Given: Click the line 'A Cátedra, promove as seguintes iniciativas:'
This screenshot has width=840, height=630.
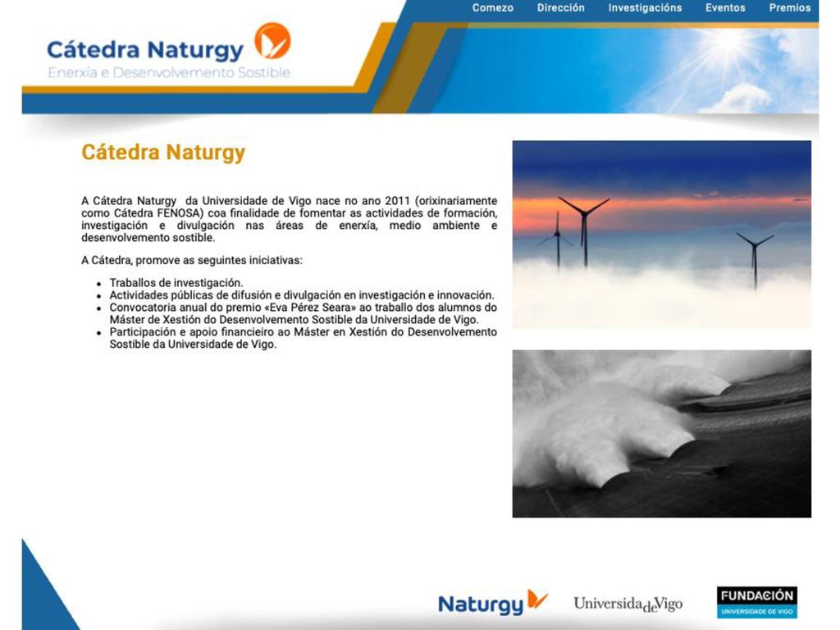Looking at the screenshot, I should tap(192, 260).
